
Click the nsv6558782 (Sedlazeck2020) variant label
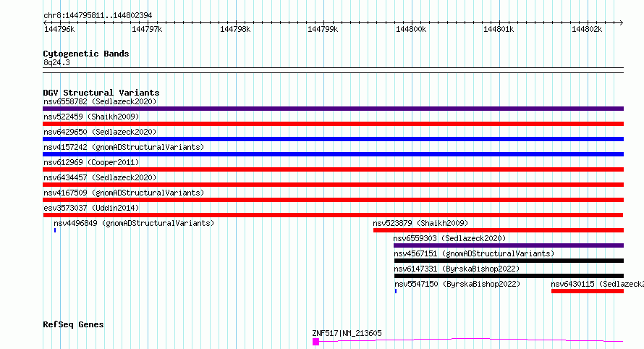pos(100,101)
